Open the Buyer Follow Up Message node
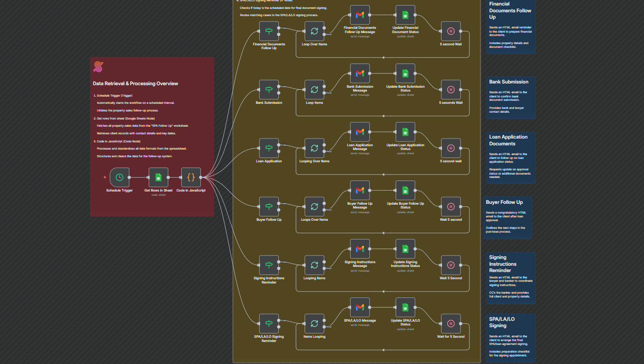Image resolution: width=644 pixels, height=364 pixels. (360, 191)
